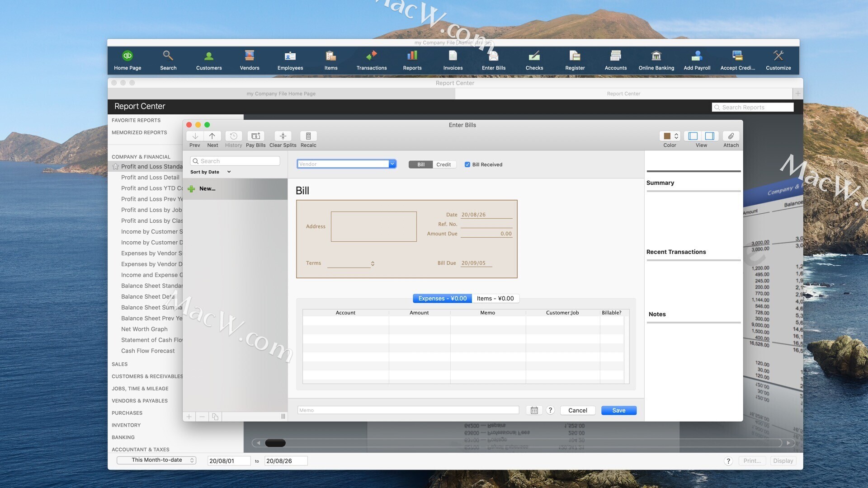Open BANKING report category

[x=123, y=437]
